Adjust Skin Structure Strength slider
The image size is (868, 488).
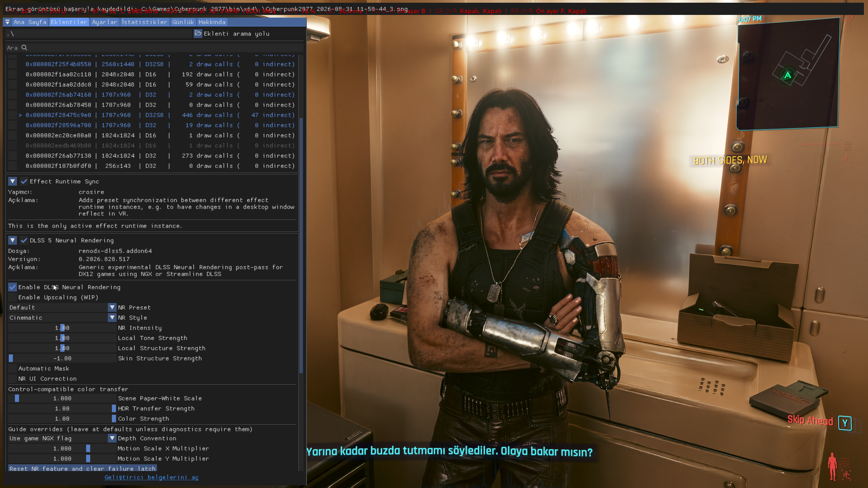[x=62, y=359]
